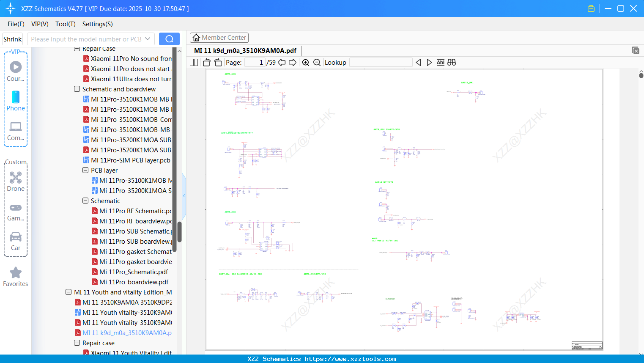Find previous lookup match
644x363 pixels.
(418, 63)
